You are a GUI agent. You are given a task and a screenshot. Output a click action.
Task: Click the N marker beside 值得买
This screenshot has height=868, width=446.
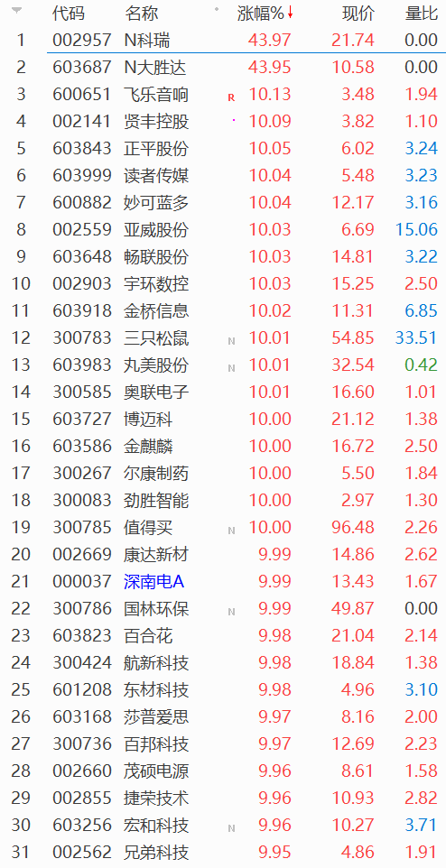pos(231,531)
